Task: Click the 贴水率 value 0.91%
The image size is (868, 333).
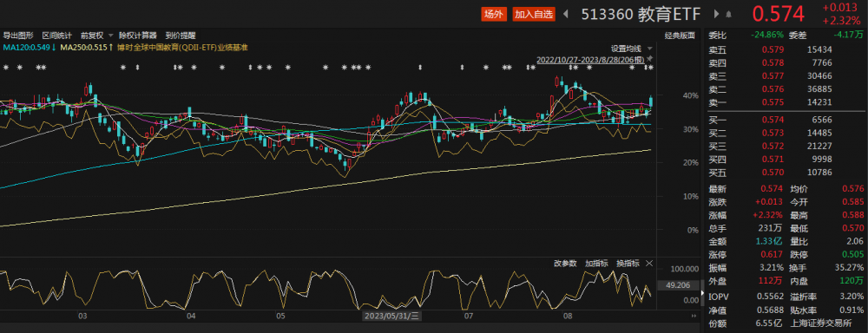Action: click(852, 310)
